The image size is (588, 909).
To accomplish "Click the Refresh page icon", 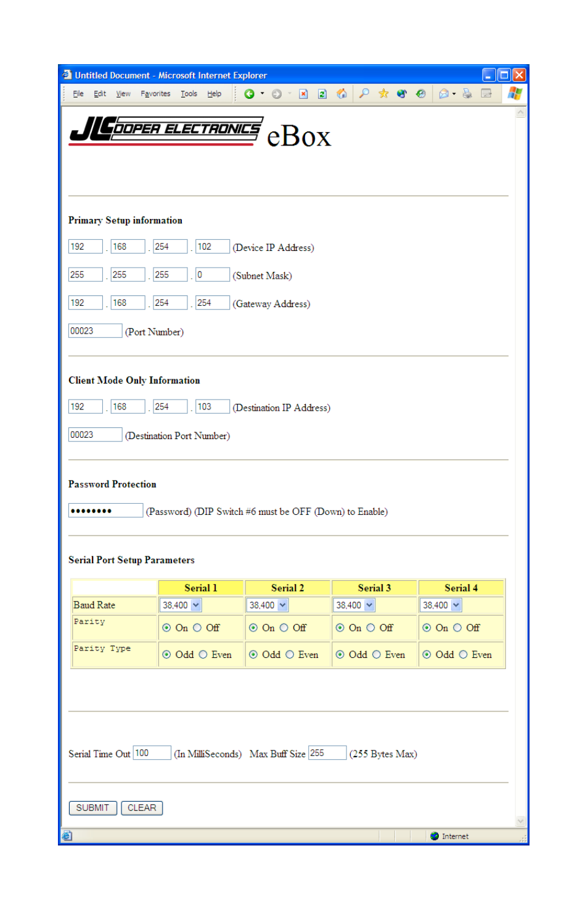I will pos(322,94).
